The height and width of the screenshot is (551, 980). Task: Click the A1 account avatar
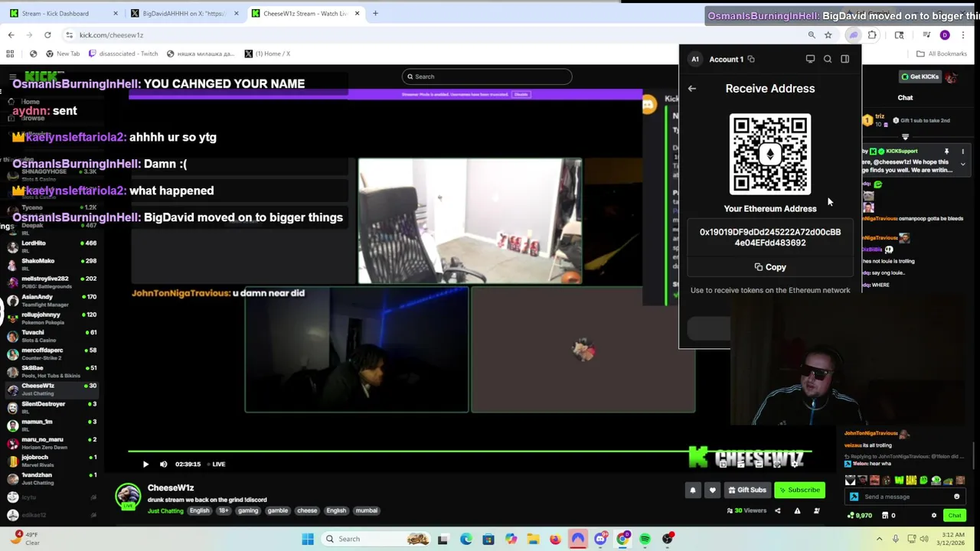click(695, 59)
